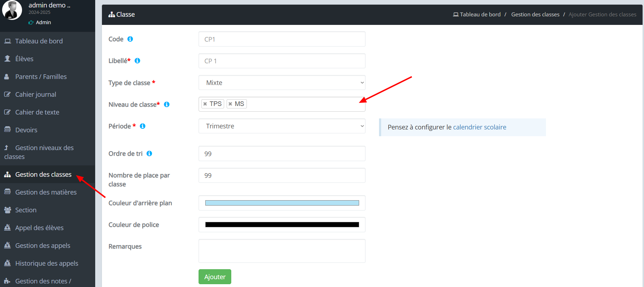
Task: Open the Type de classe dropdown
Action: [282, 83]
